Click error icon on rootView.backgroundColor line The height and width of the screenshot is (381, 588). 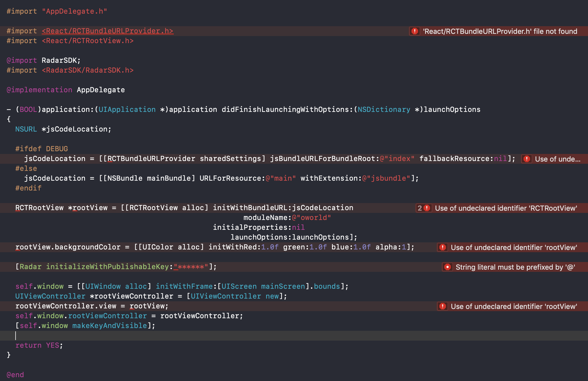(x=442, y=247)
